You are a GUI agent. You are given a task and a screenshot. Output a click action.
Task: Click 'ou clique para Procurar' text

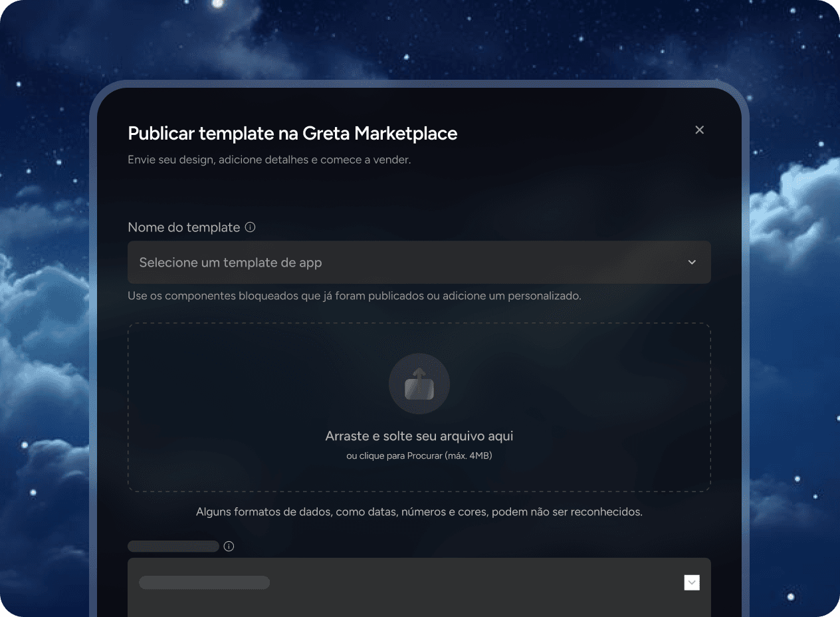pyautogui.click(x=419, y=455)
